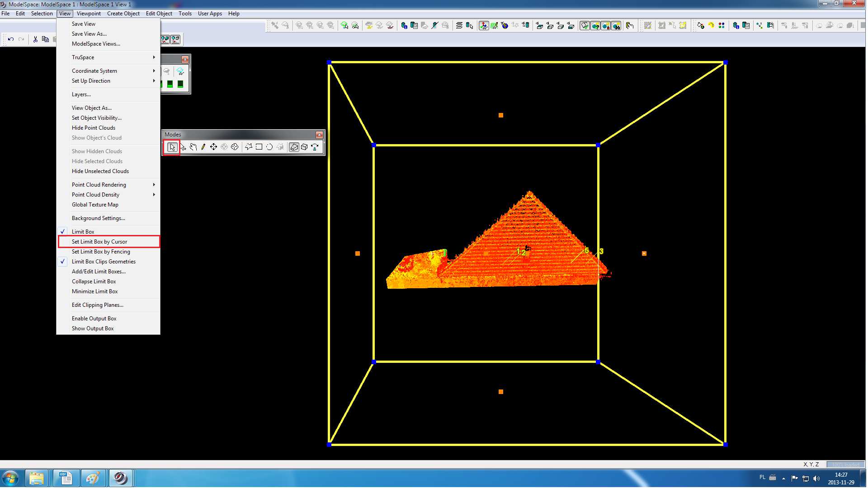The image size is (868, 488).
Task: Choose Global Texture Map entry
Action: point(108,205)
